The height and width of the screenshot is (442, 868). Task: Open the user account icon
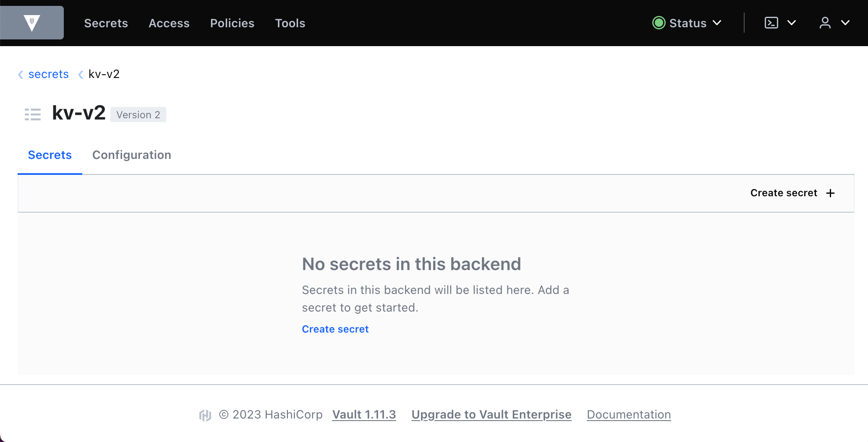point(825,23)
